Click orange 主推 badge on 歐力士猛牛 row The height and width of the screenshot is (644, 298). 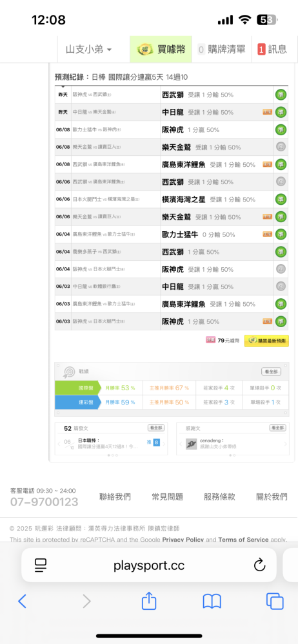click(x=268, y=234)
